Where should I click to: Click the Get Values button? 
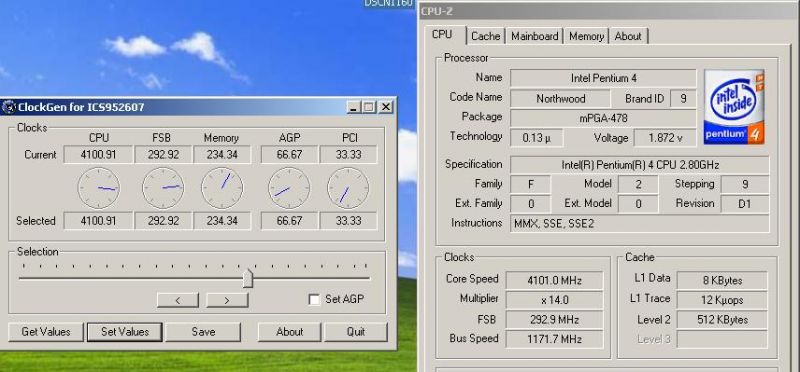click(x=46, y=332)
